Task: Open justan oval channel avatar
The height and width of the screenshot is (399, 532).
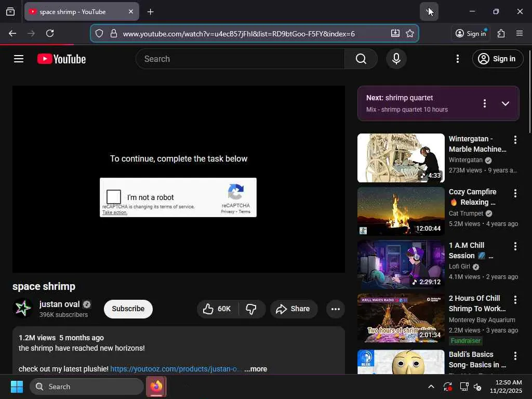Action: (x=23, y=309)
